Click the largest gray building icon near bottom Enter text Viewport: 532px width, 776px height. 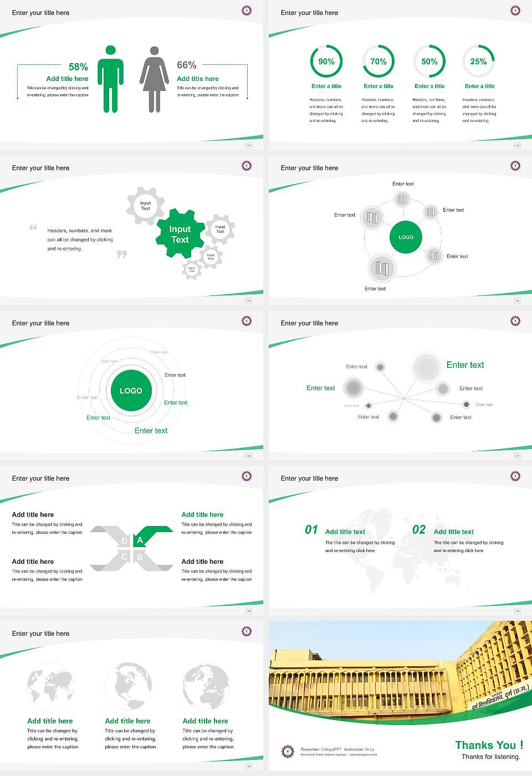coord(382,268)
